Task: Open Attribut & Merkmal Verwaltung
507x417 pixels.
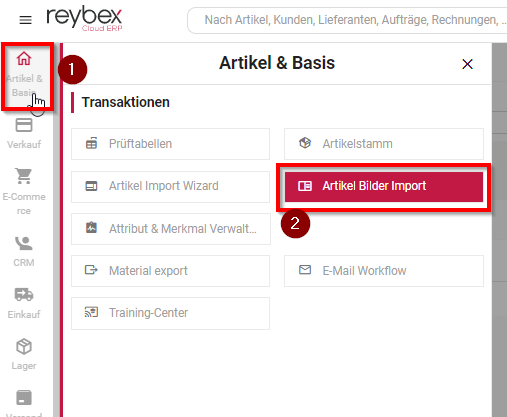Action: pyautogui.click(x=171, y=229)
